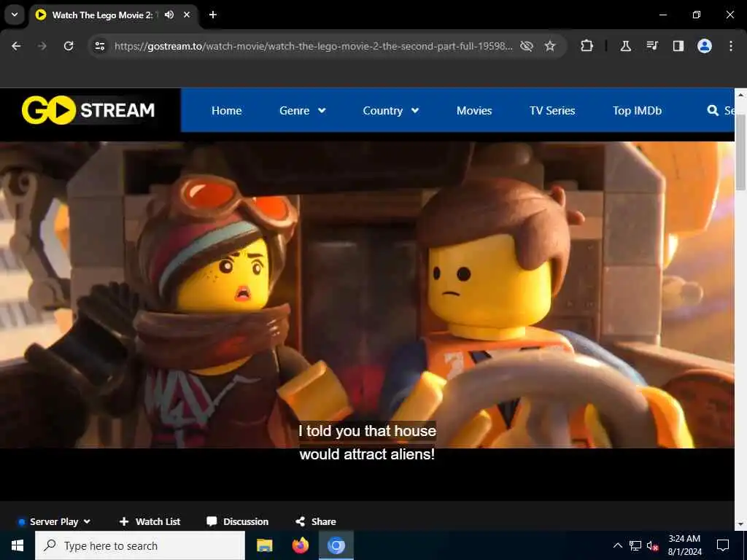Click the gostream.to URL address bar

pos(313,46)
